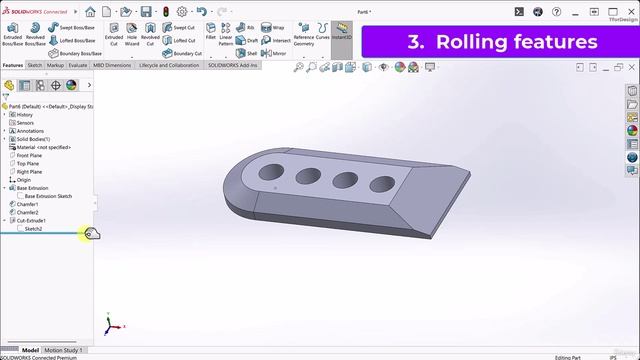Select the Boundary Boss/Base command
The width and height of the screenshot is (640, 360).
pos(75,53)
